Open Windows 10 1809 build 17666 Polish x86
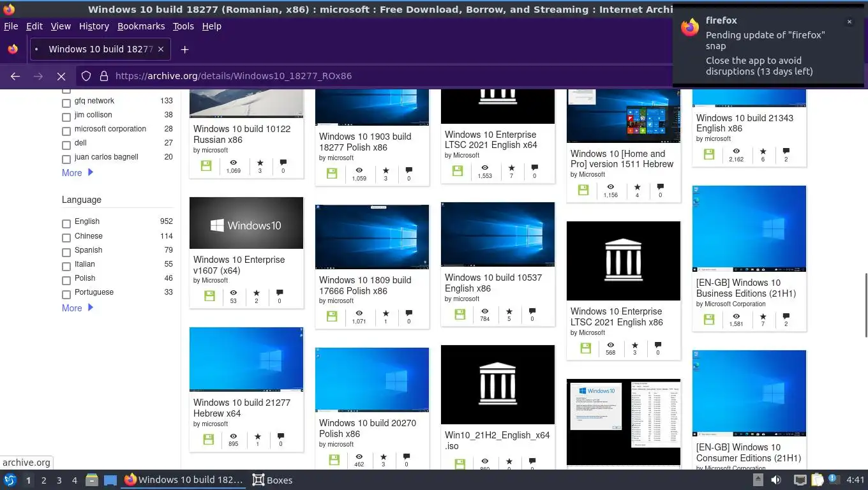 pos(365,285)
